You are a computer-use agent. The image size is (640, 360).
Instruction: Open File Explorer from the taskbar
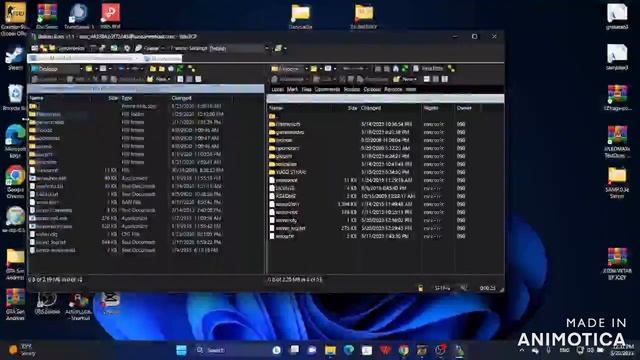coord(330,350)
